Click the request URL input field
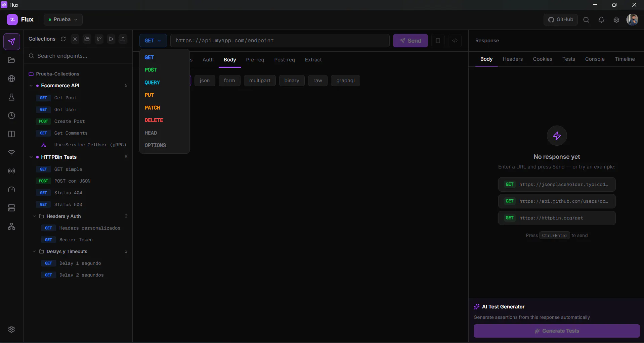Screen dimensions: 644x343 tap(280, 41)
